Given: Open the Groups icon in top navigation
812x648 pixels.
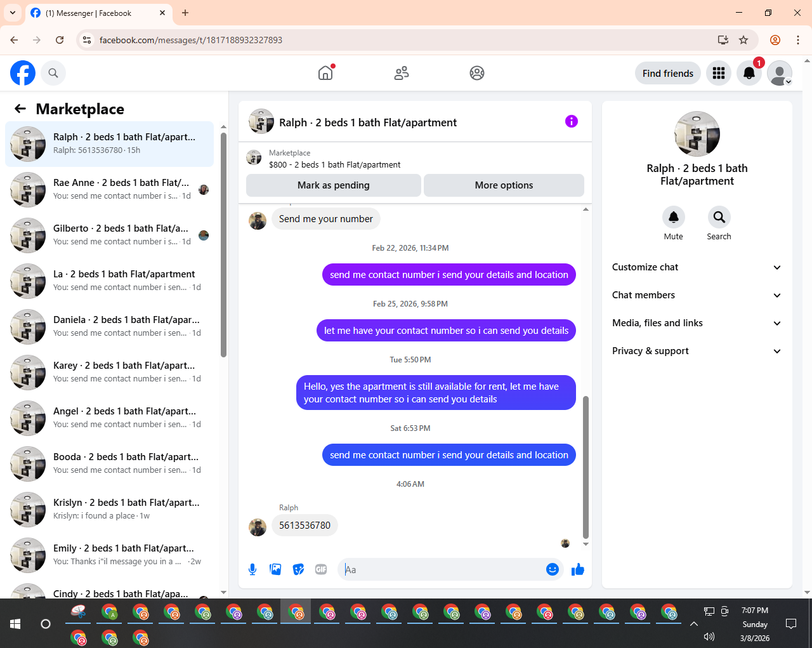Looking at the screenshot, I should (477, 73).
